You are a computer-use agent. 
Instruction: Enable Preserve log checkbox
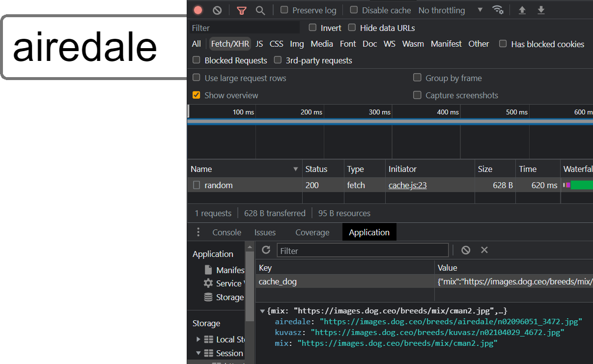pyautogui.click(x=284, y=10)
